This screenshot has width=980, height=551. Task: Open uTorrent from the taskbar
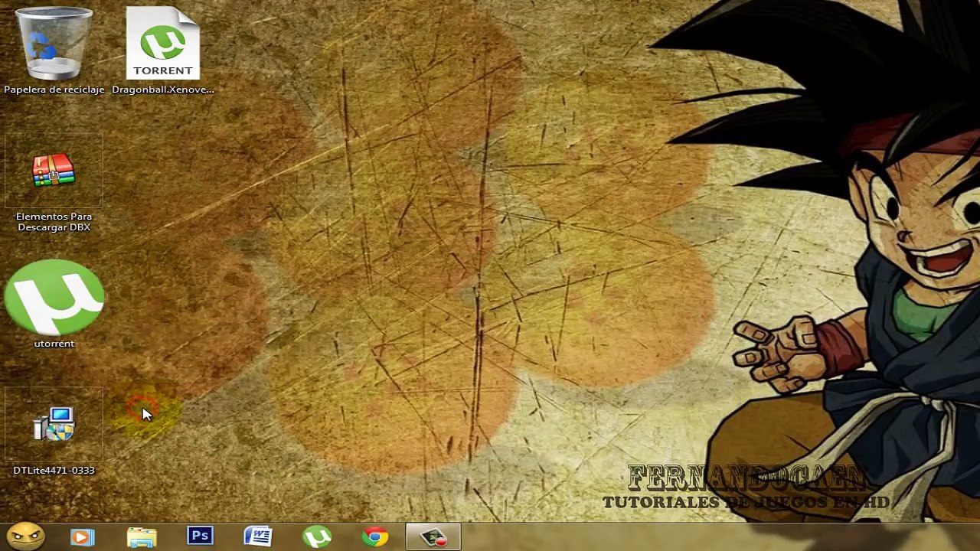[x=316, y=537]
